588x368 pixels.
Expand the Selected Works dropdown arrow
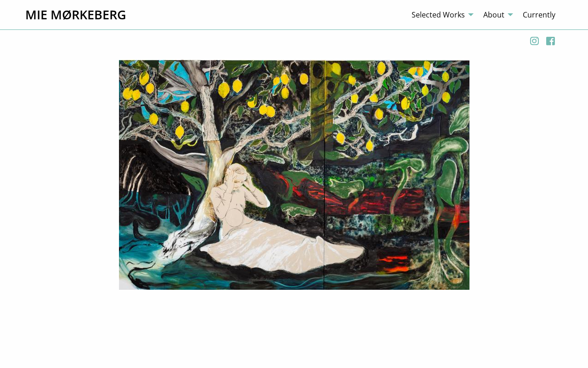coord(471,15)
